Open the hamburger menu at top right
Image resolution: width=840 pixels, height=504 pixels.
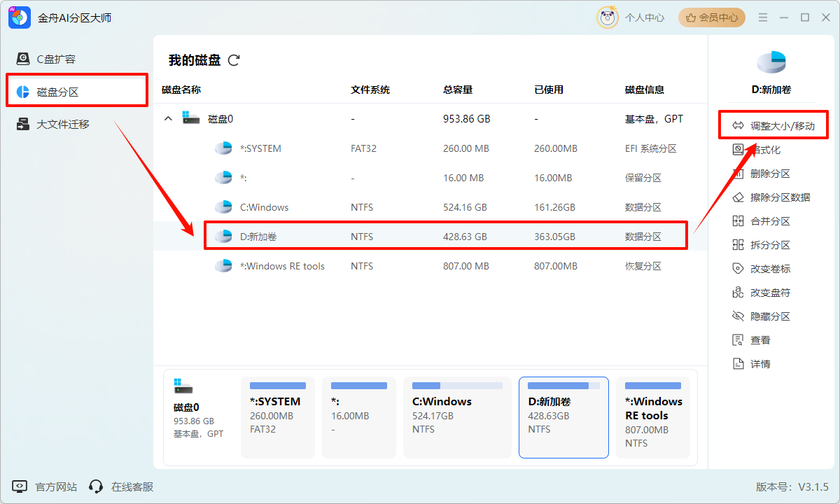click(762, 17)
